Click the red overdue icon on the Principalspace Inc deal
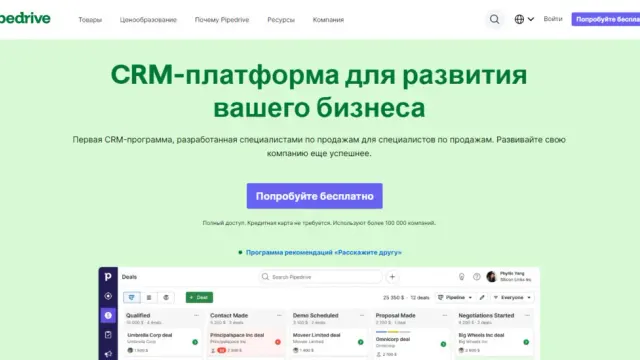 (278, 342)
